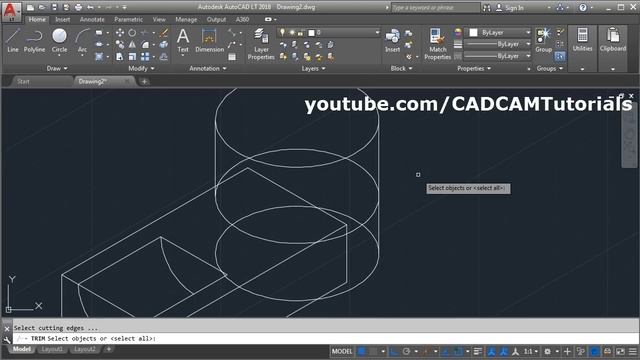This screenshot has width=640, height=360.
Task: Switch to the Annotate ribbon tab
Action: (92, 19)
